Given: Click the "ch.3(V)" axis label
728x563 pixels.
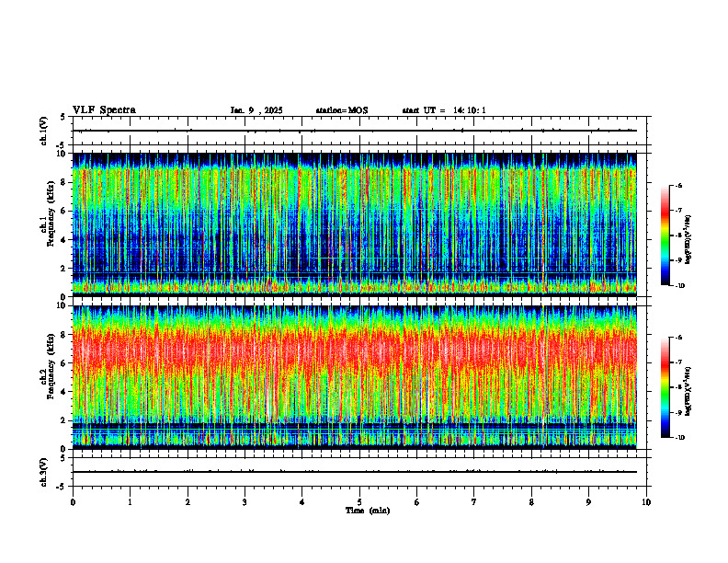Looking at the screenshot, I should (x=44, y=472).
